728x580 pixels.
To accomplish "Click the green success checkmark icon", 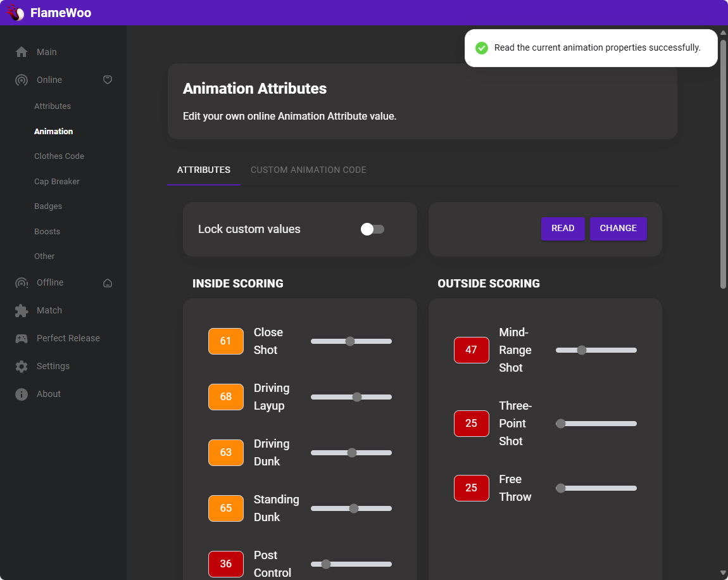I will (x=482, y=48).
